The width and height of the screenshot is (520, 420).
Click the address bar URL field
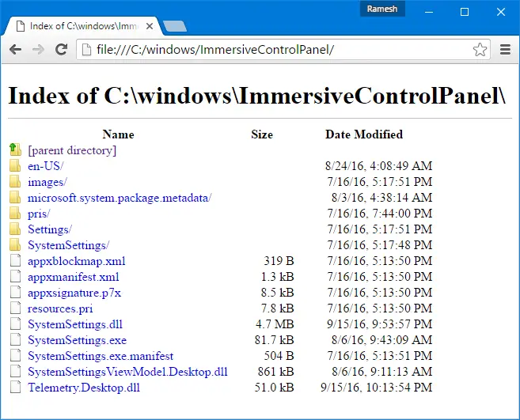pos(283,50)
